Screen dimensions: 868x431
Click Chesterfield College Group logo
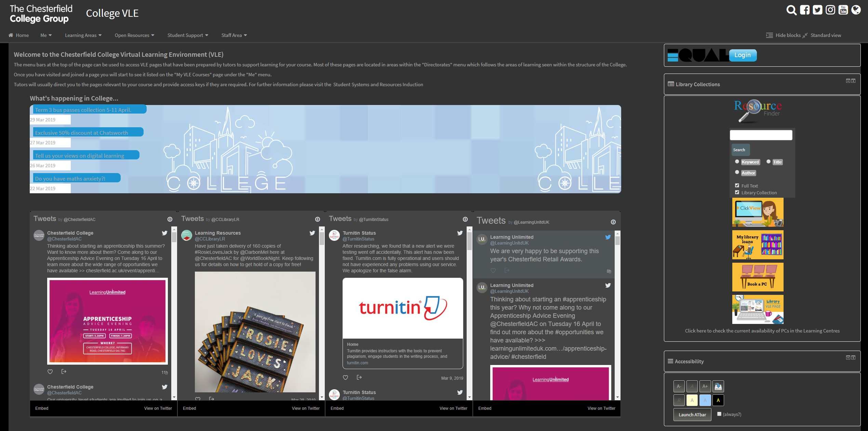tap(41, 14)
